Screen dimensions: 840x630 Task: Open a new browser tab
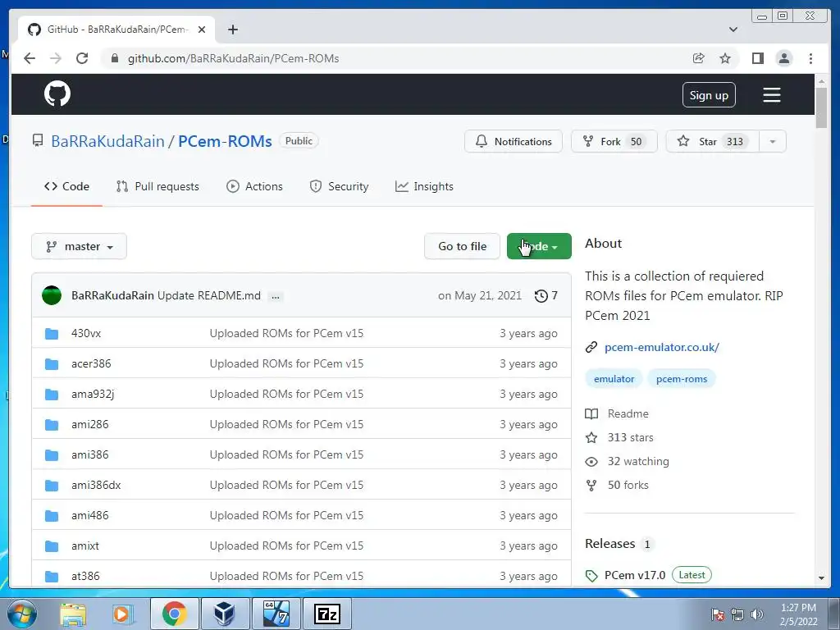232,30
